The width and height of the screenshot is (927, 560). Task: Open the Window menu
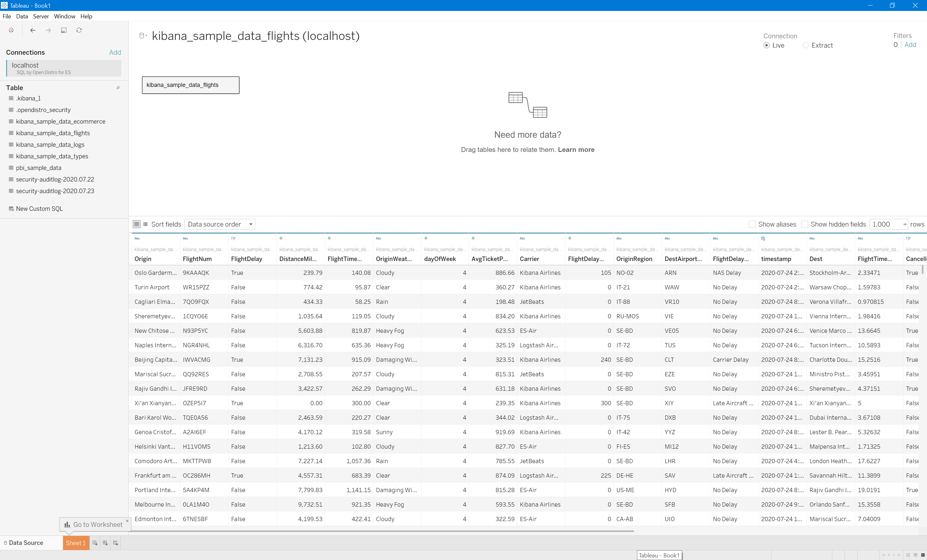pos(64,16)
